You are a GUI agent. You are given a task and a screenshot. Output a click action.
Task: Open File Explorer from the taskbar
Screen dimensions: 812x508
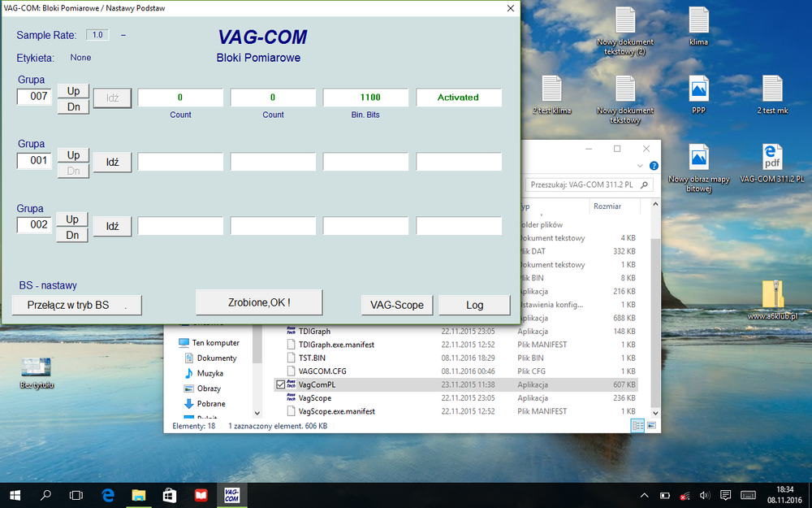point(139,495)
